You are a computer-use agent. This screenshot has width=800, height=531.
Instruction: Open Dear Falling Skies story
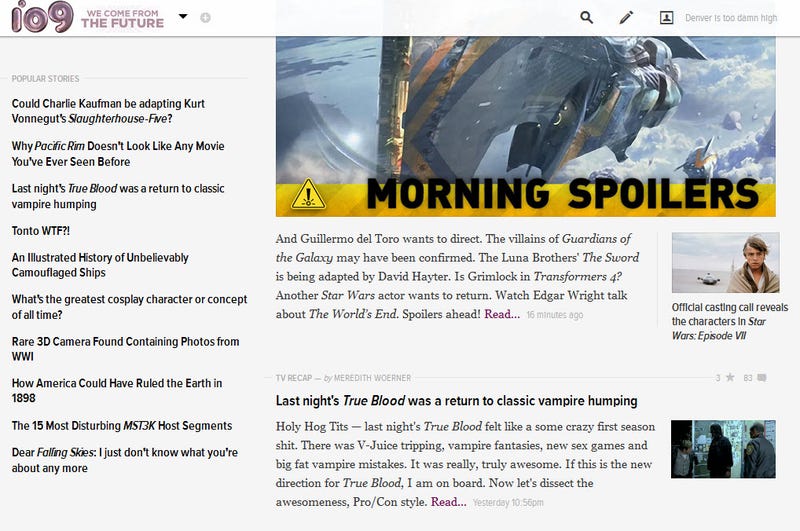124,460
